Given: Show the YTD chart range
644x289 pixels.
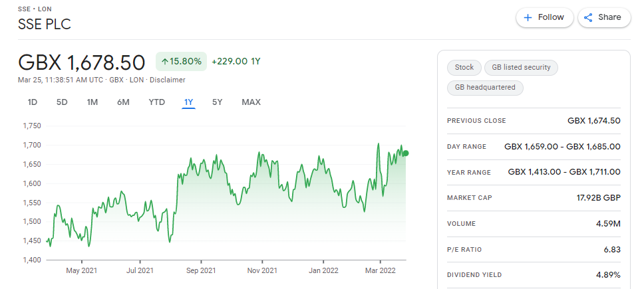Looking at the screenshot, I should click(x=157, y=102).
